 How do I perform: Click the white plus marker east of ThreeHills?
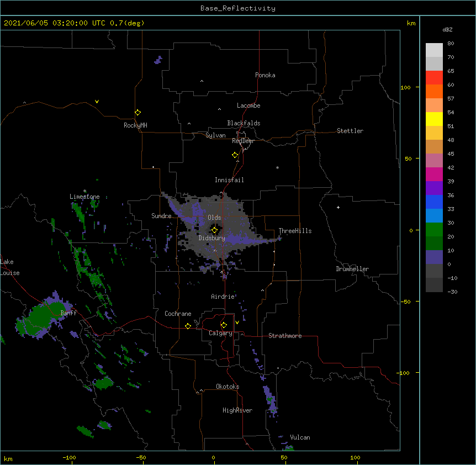point(338,207)
